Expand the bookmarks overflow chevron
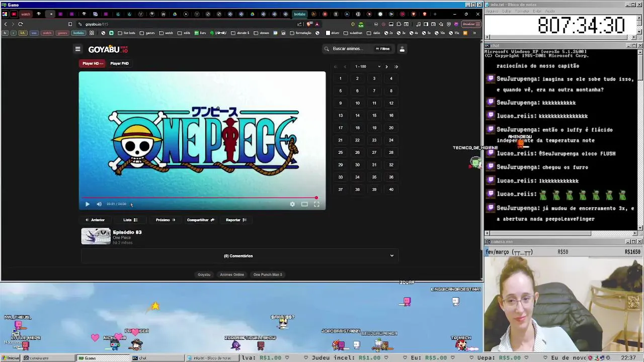Screen dimensions: 644x362 pos(474,33)
